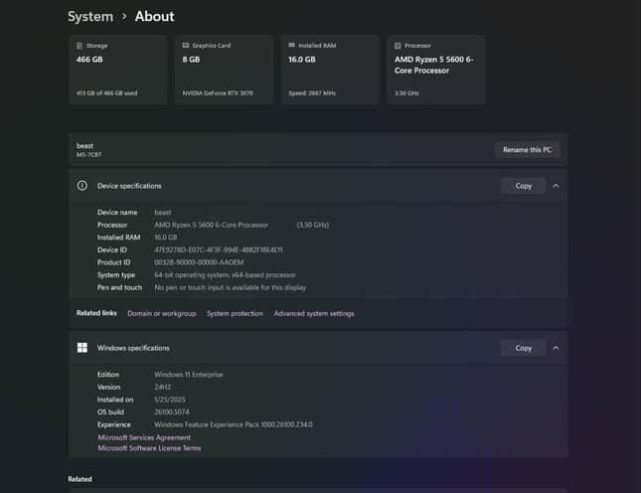Click the Rename this PC button
Viewport: 641px width, 493px height.
point(527,150)
